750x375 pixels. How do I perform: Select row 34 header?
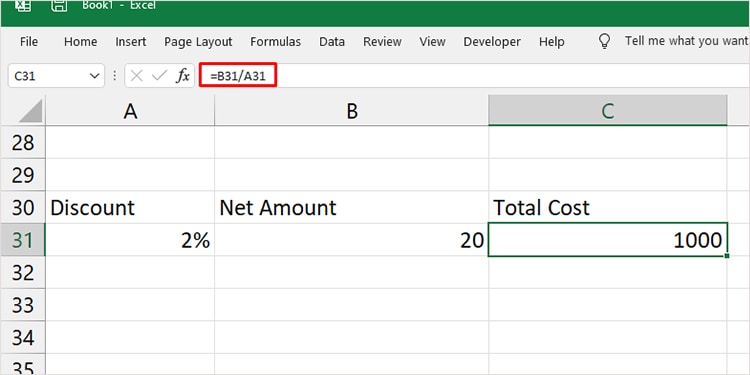coord(23,338)
